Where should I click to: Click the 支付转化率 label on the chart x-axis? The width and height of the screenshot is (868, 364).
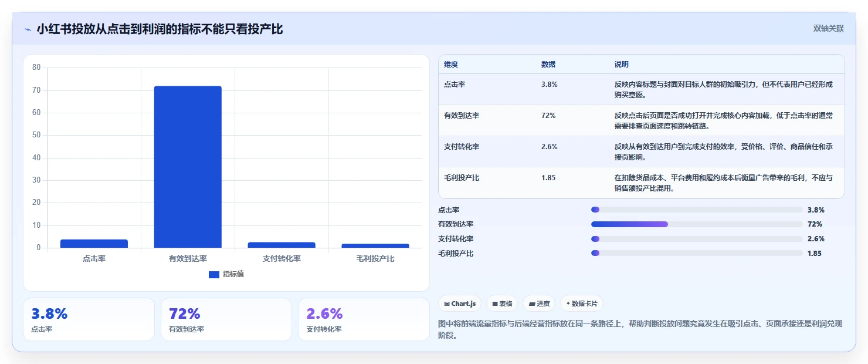(282, 258)
